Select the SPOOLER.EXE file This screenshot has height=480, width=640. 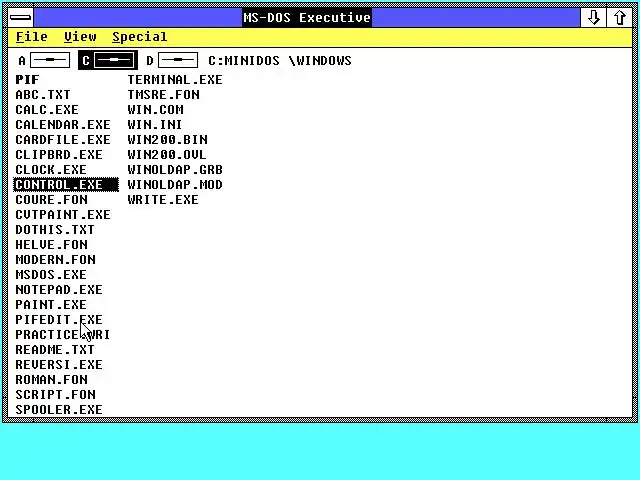click(59, 410)
